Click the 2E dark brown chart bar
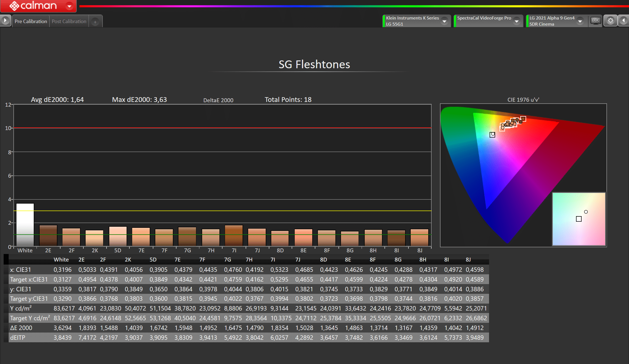629x364 pixels. click(x=48, y=235)
